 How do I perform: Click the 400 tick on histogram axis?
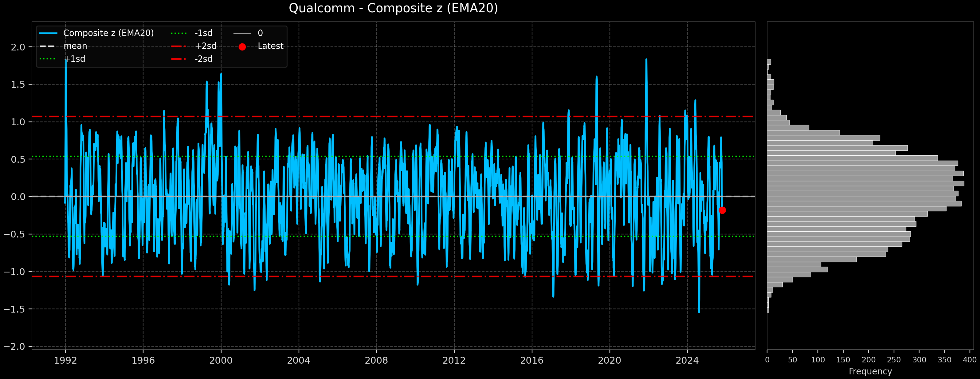(970, 360)
